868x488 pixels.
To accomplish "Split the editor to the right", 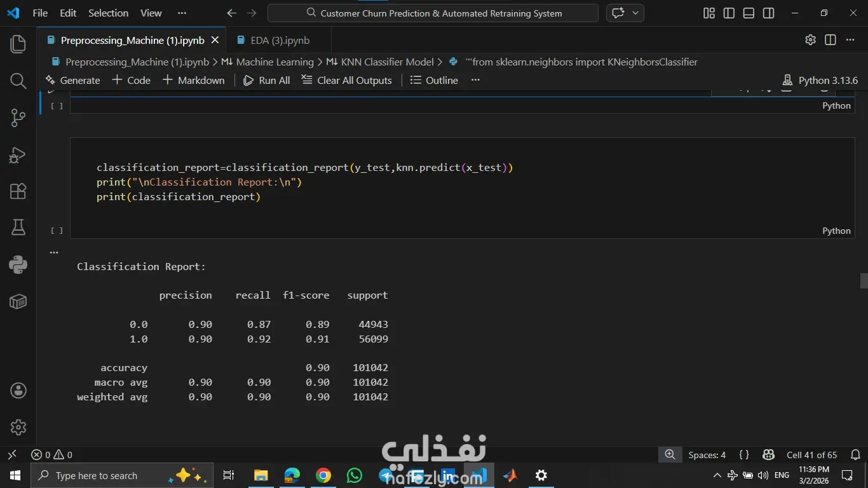I will [830, 40].
